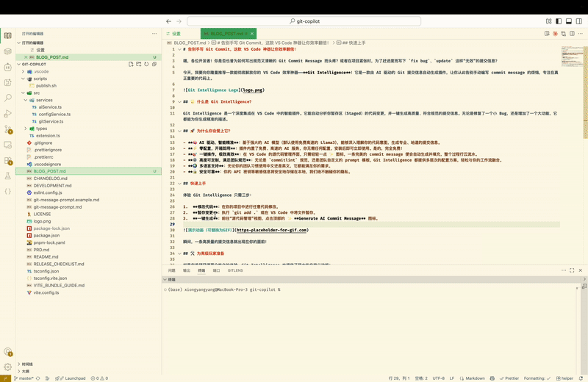Switch to the Output panel tab
The image size is (588, 382).
pos(187,270)
